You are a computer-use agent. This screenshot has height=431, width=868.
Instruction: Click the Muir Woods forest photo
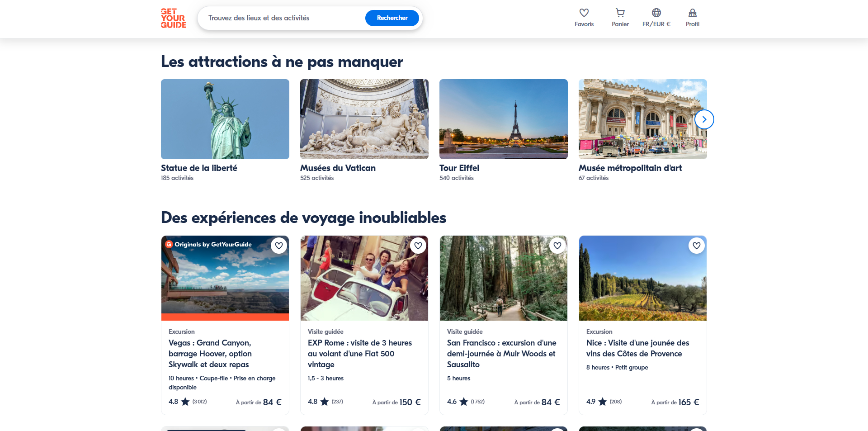click(504, 278)
